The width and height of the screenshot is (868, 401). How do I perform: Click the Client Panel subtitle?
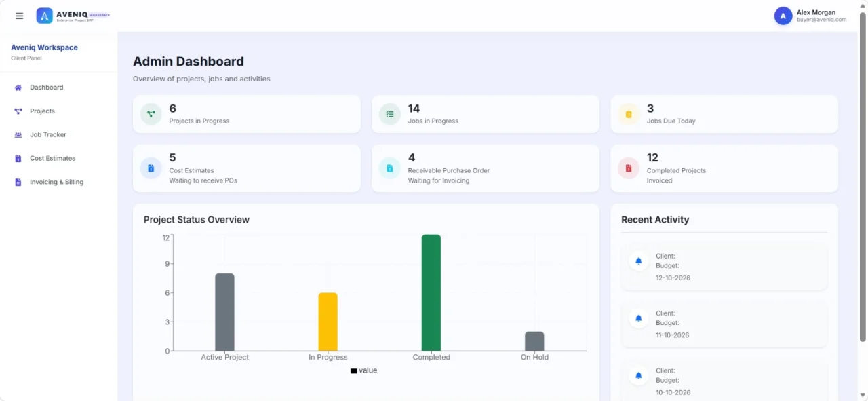click(26, 58)
